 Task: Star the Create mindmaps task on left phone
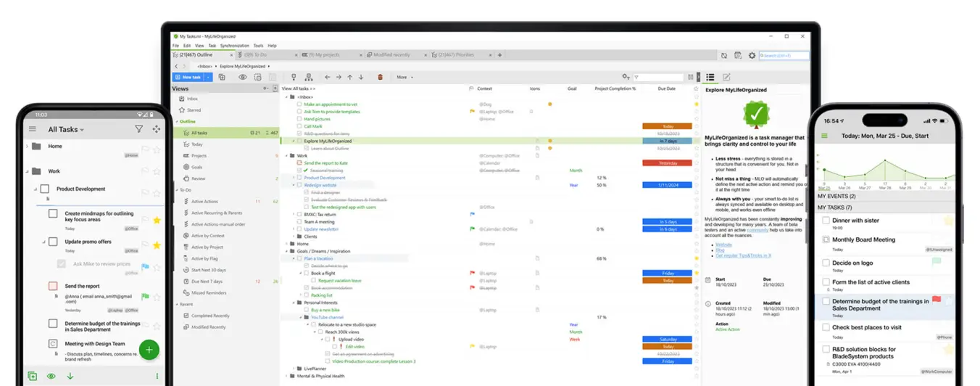(x=157, y=220)
